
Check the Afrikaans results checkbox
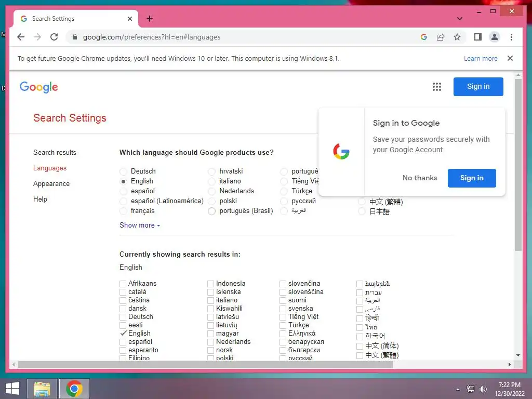[123, 284]
